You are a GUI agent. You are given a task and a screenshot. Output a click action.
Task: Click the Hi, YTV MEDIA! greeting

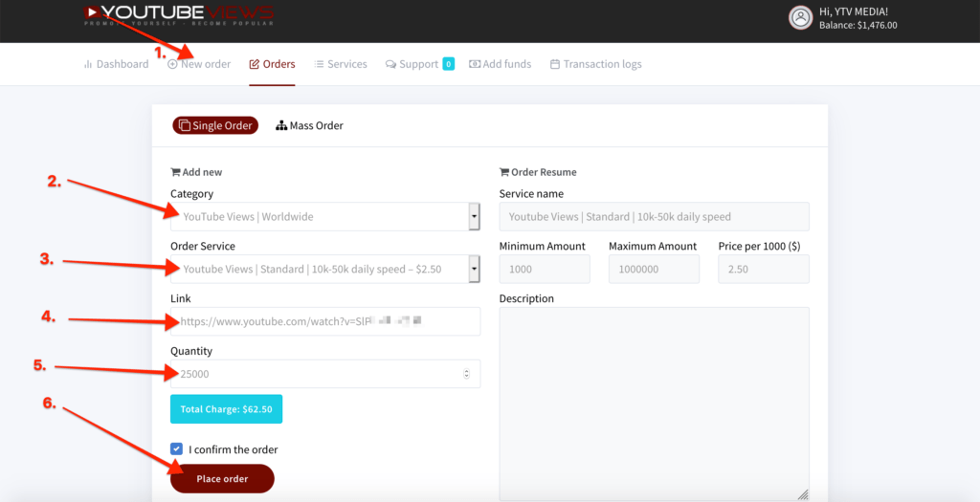853,11
